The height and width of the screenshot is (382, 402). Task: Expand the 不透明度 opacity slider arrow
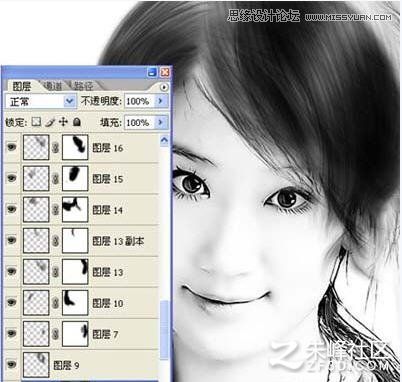click(160, 101)
